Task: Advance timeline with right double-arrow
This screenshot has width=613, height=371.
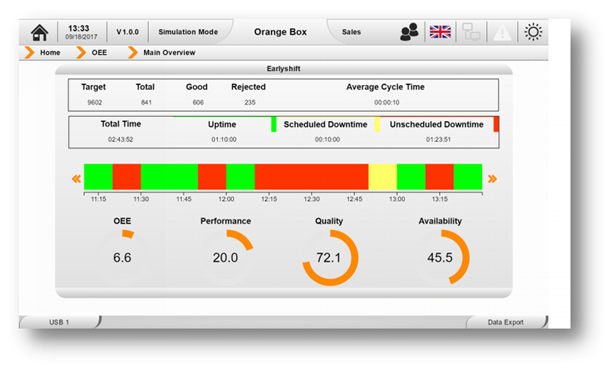Action: pyautogui.click(x=492, y=179)
